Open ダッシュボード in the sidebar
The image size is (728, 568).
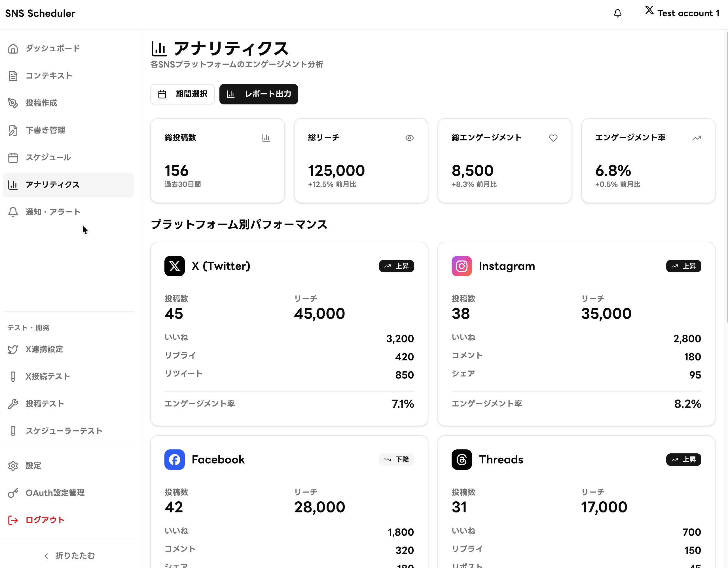(53, 48)
